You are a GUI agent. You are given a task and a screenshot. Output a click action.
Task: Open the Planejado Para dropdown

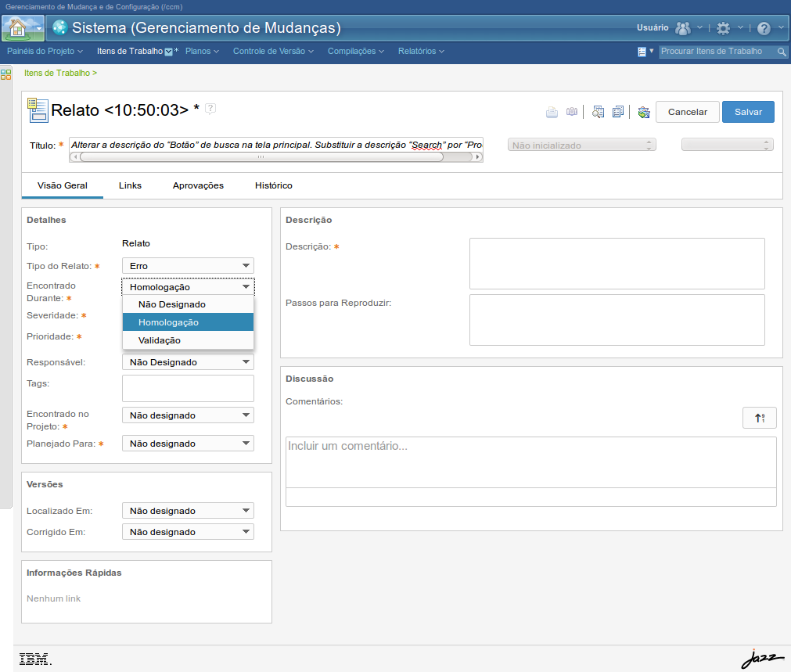coord(188,444)
